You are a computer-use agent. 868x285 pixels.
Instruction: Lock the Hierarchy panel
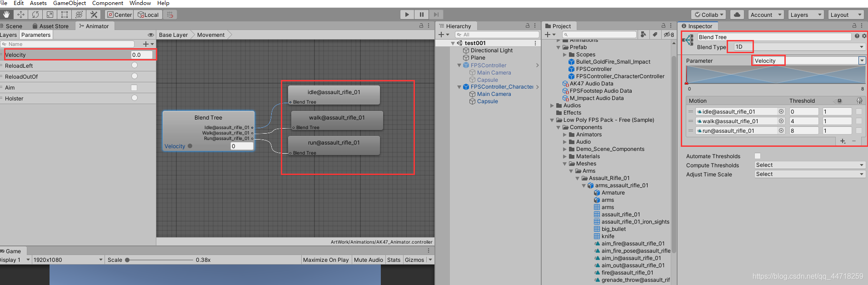pos(528,26)
